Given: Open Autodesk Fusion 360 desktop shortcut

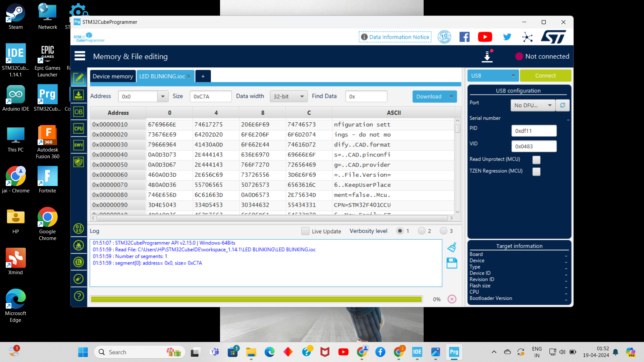Looking at the screenshot, I should [x=48, y=142].
